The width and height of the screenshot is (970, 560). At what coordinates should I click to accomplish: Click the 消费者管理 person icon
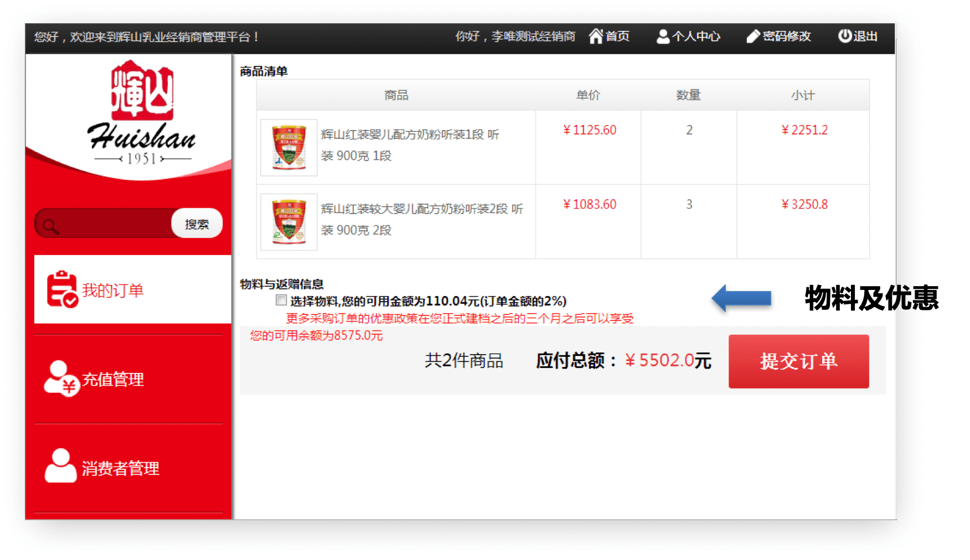click(x=61, y=466)
